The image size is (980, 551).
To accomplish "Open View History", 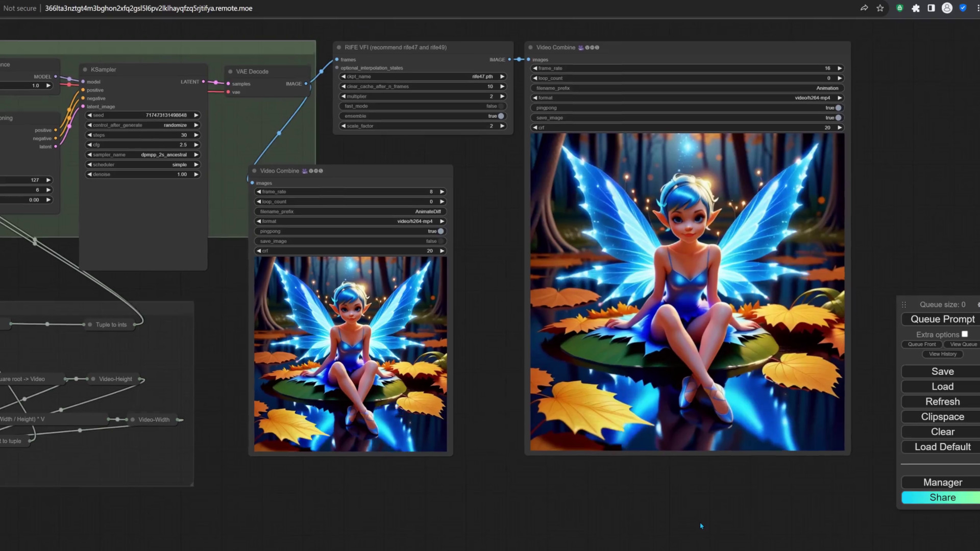I will (943, 354).
